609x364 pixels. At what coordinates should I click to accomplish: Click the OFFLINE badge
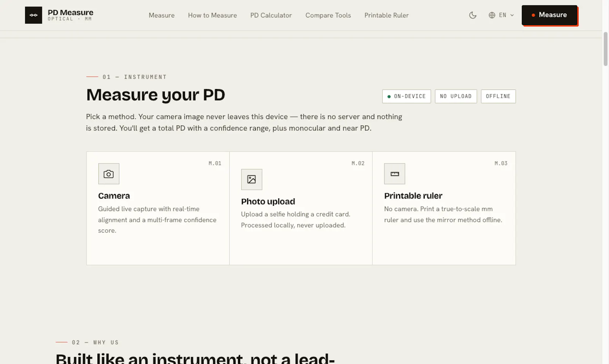(x=498, y=96)
